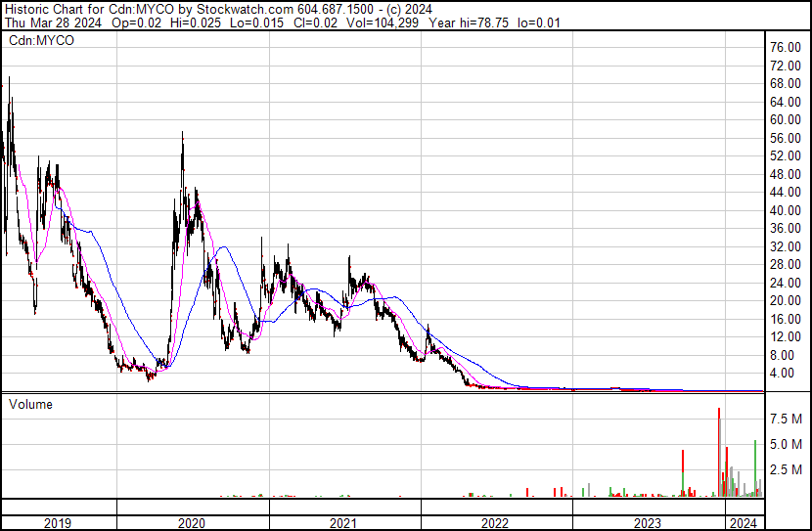Image resolution: width=812 pixels, height=531 pixels.
Task: Click the 2.5 M volume axis label
Action: 787,469
